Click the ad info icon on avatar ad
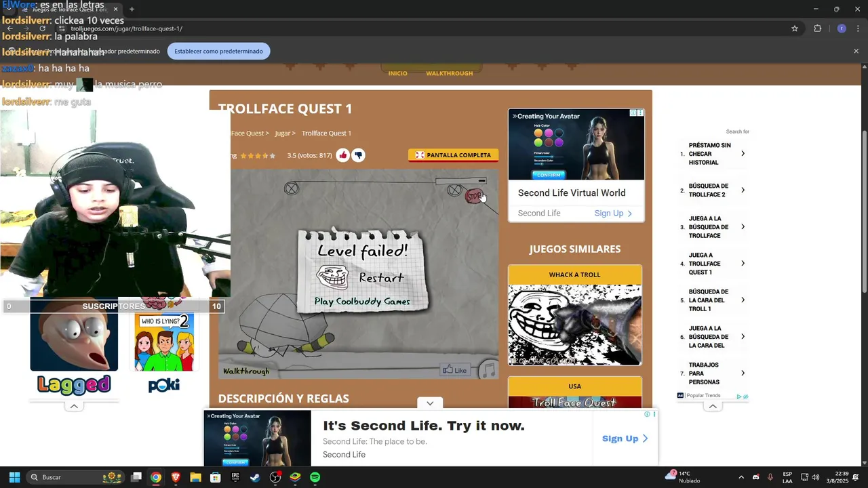 point(633,113)
